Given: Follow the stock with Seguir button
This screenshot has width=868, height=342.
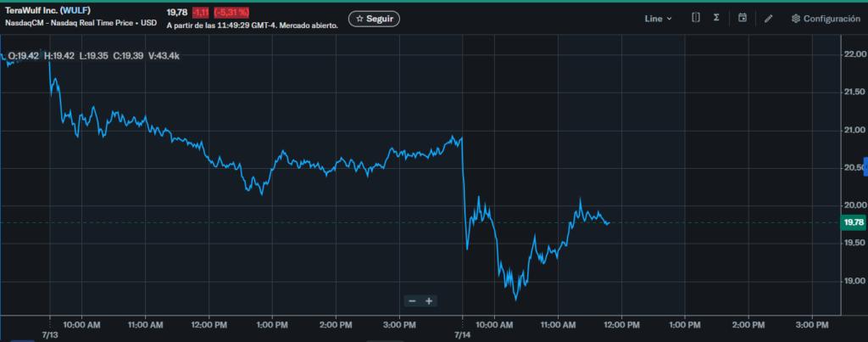Looking at the screenshot, I should (374, 19).
